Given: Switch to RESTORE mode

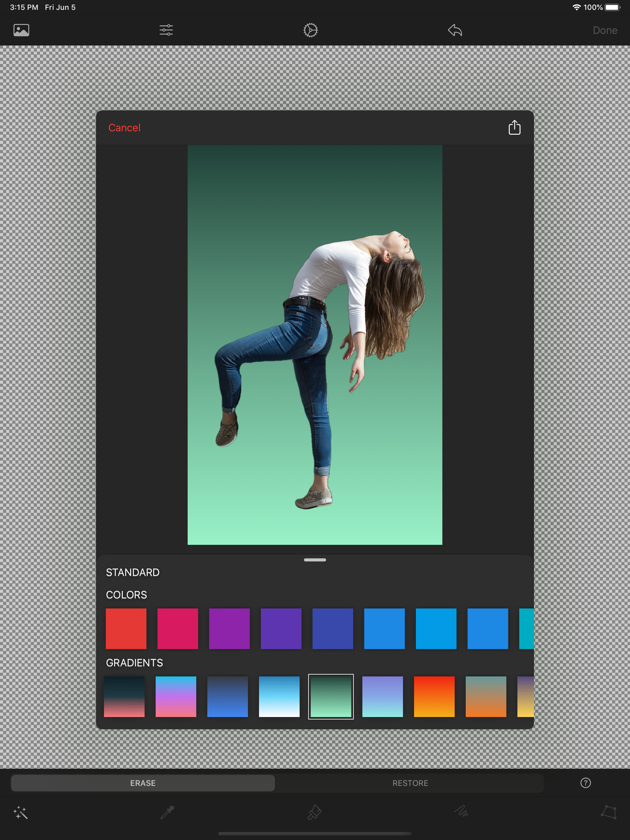Looking at the screenshot, I should pyautogui.click(x=410, y=783).
